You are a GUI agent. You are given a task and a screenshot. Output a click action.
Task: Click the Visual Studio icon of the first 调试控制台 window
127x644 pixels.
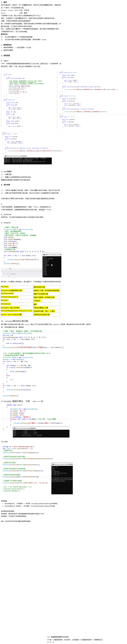6,156
